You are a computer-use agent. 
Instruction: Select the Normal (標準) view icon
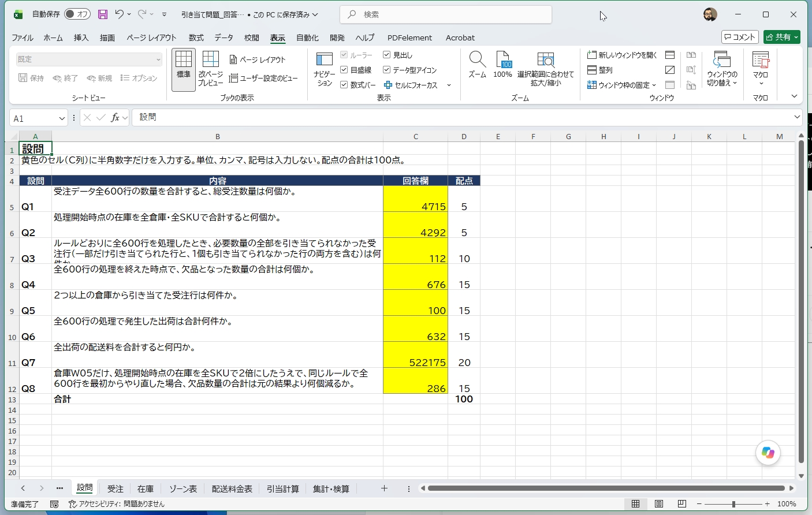[184, 69]
